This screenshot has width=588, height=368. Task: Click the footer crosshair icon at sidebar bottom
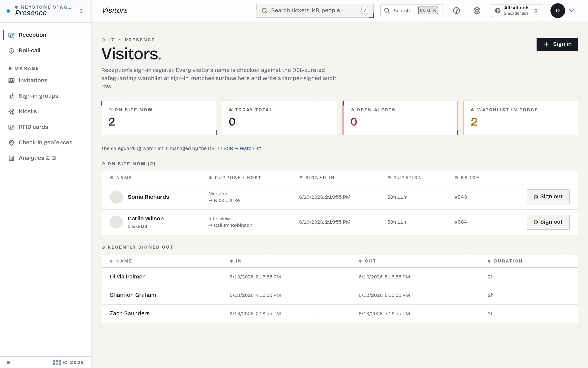9,362
